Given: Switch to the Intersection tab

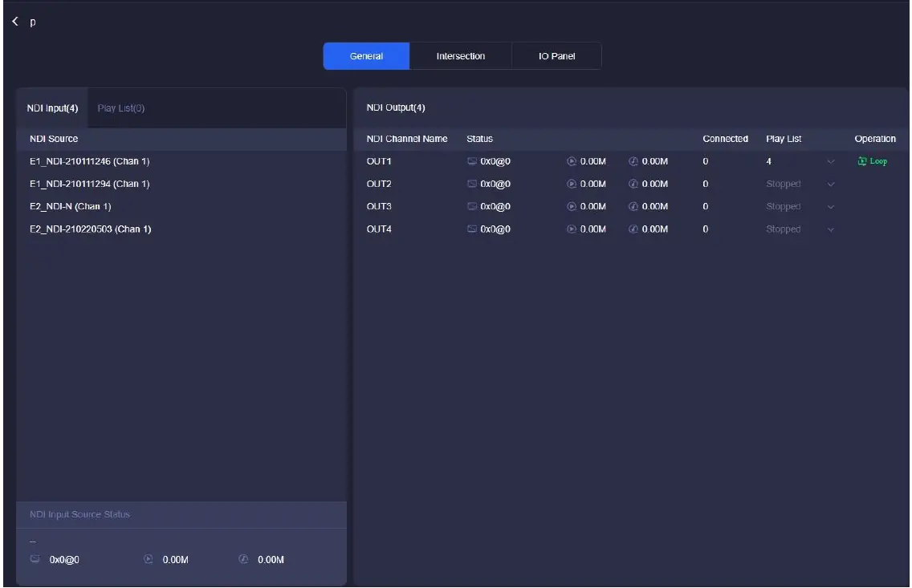Looking at the screenshot, I should [x=461, y=56].
